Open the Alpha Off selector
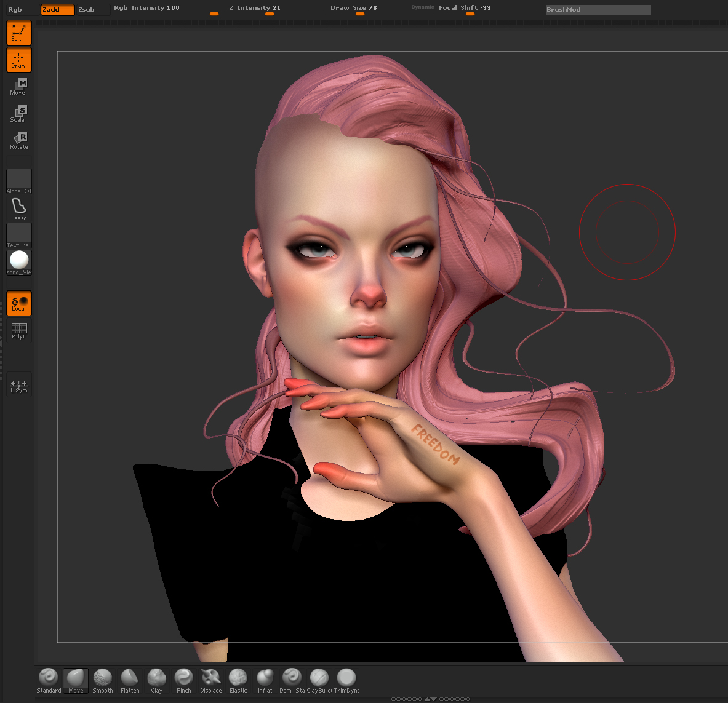This screenshot has width=728, height=703. (19, 181)
